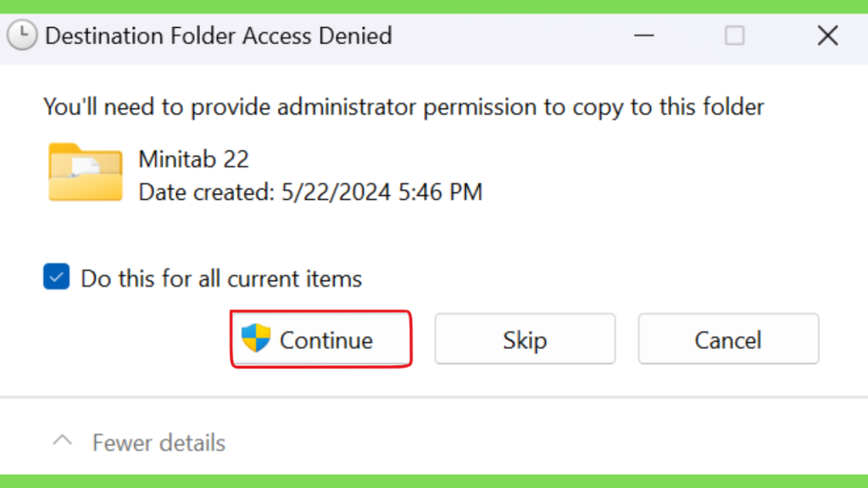Screen dimensions: 868x488
Task: Close the dialog with the X button
Action: (827, 36)
